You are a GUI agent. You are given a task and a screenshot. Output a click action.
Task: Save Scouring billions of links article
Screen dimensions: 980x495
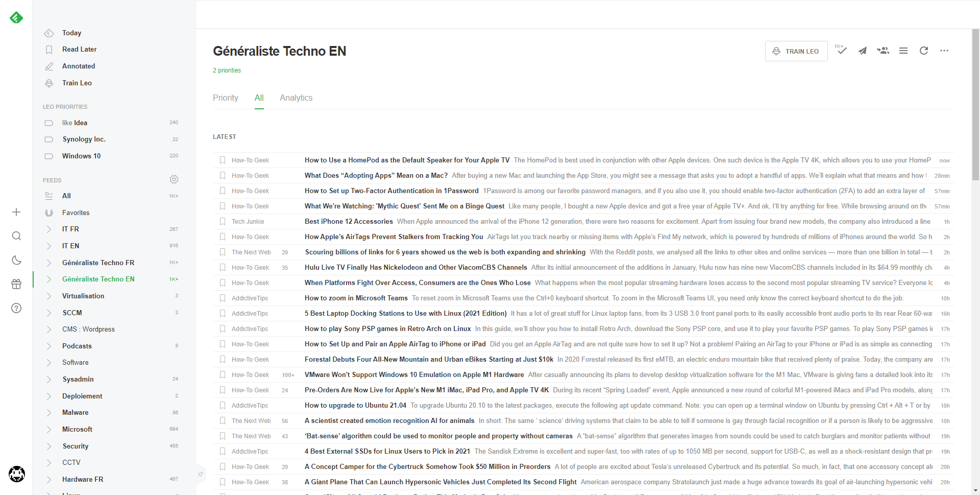[x=223, y=252]
